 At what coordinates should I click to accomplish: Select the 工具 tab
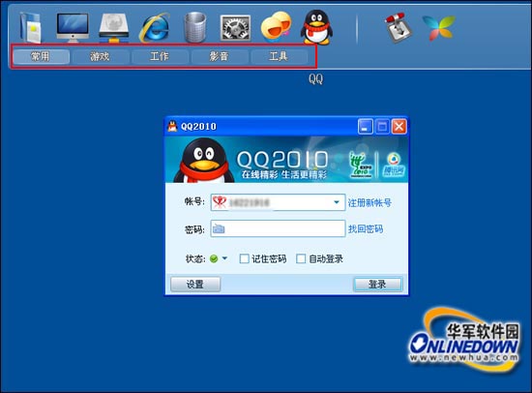pos(279,56)
